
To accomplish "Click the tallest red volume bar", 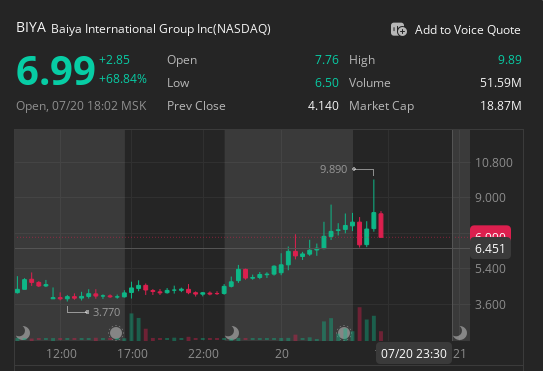I will click(359, 324).
